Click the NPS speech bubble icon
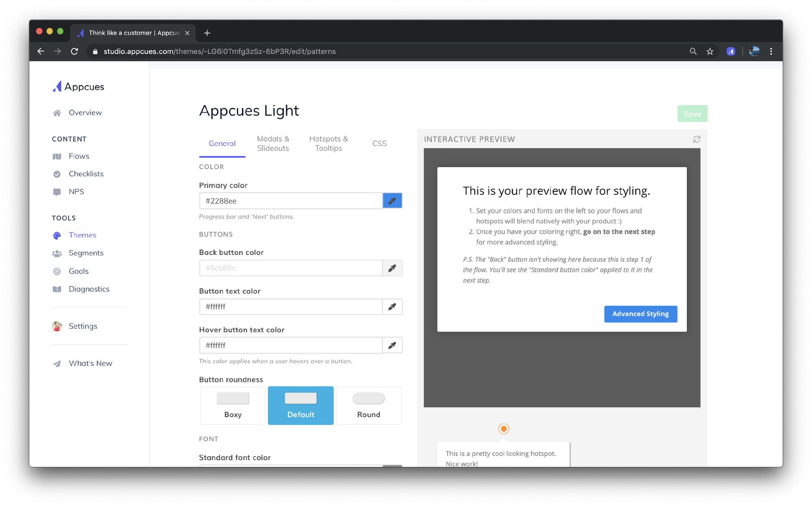812x506 pixels. [57, 192]
